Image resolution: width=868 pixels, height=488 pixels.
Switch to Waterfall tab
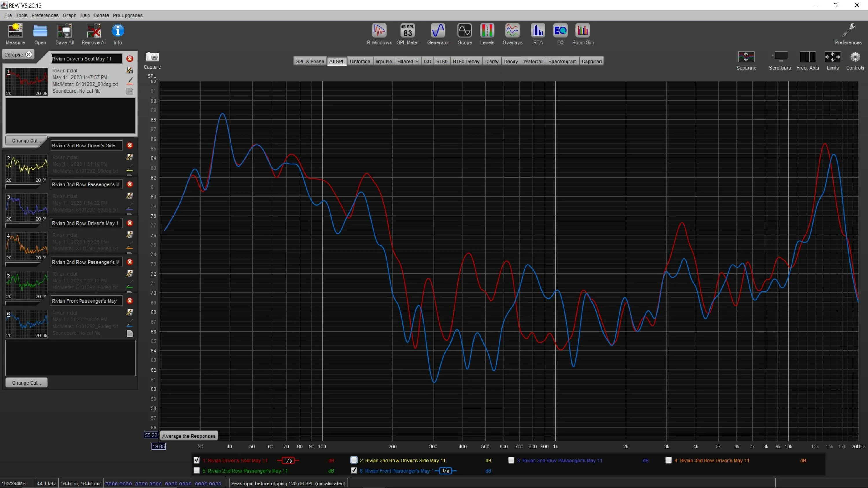pos(533,61)
